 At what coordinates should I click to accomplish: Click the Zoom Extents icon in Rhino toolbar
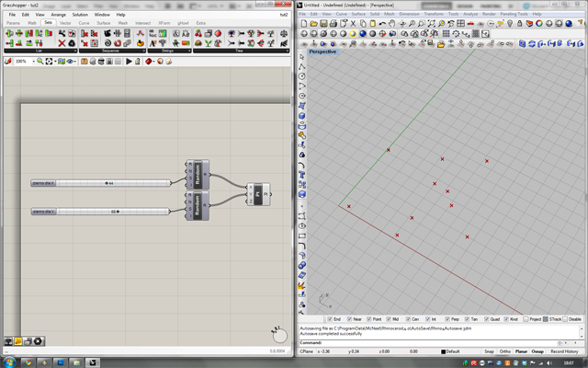point(431,24)
